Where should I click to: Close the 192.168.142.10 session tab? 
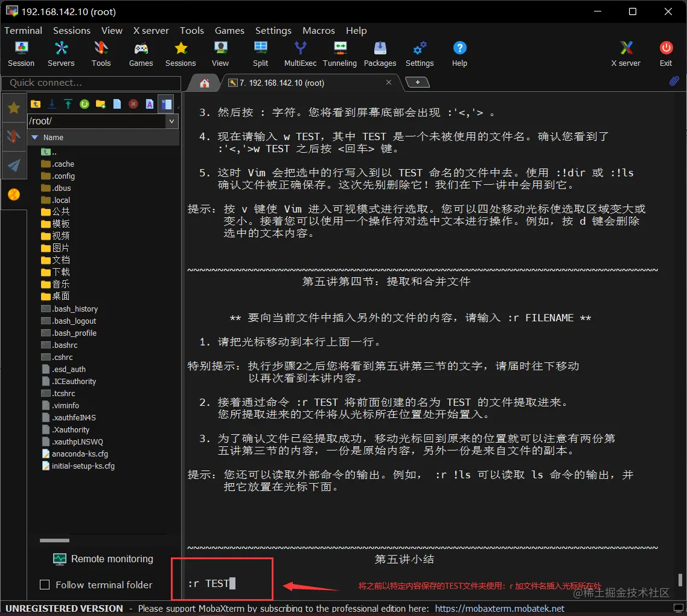tap(389, 82)
